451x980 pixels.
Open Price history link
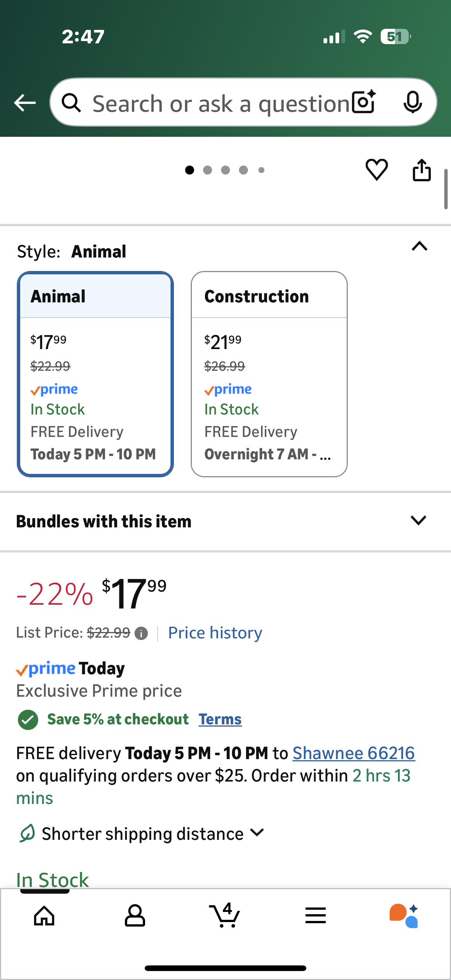215,633
